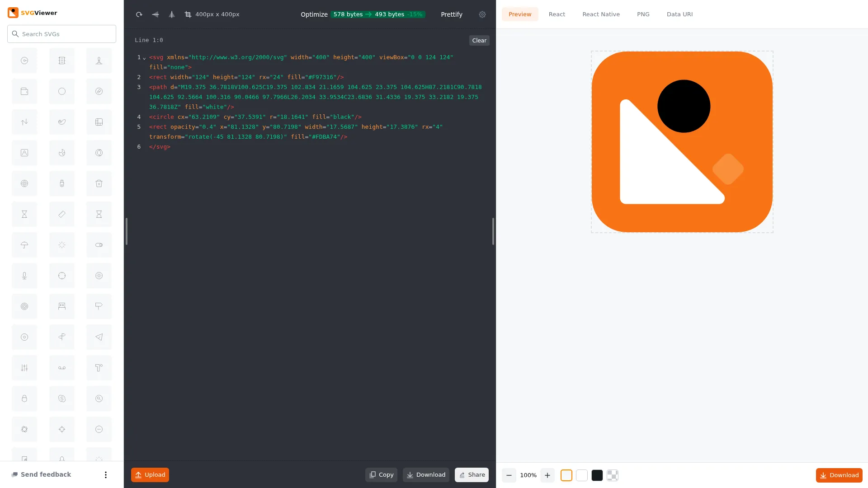Choose the paper plane send icon

pyautogui.click(x=99, y=337)
